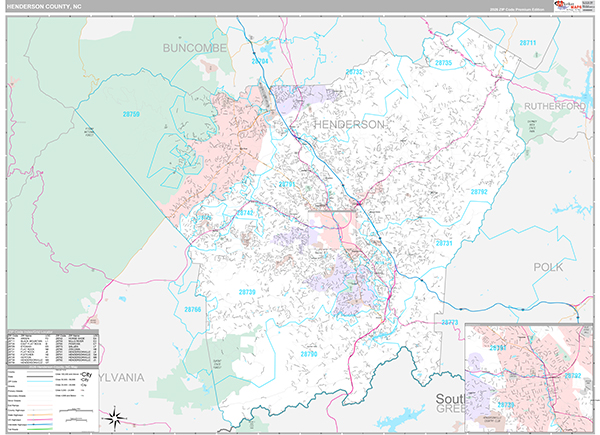The height and width of the screenshot is (435, 600).
Task: Select ZIP code label 28773
Action: pos(450,322)
